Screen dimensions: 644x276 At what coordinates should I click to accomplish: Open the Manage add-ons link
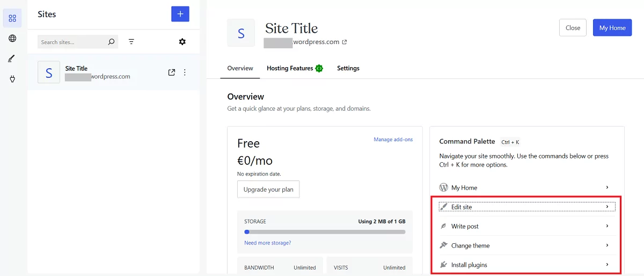[393, 140]
